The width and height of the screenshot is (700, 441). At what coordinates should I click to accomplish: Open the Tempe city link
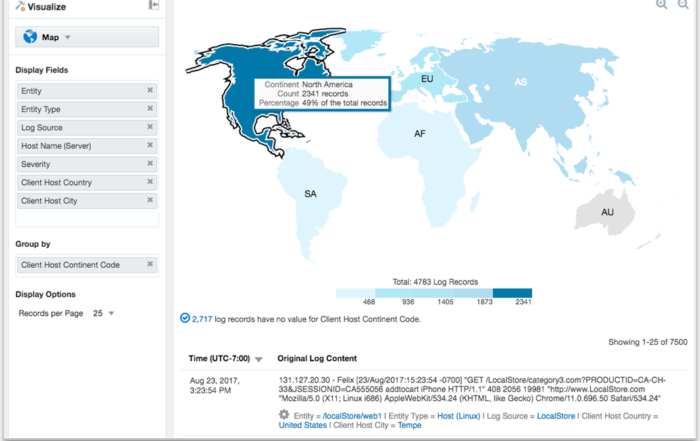tap(409, 425)
